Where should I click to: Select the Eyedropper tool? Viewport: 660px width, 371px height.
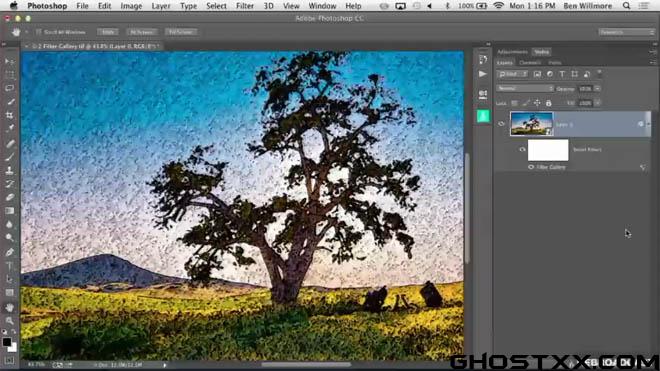tap(9, 128)
